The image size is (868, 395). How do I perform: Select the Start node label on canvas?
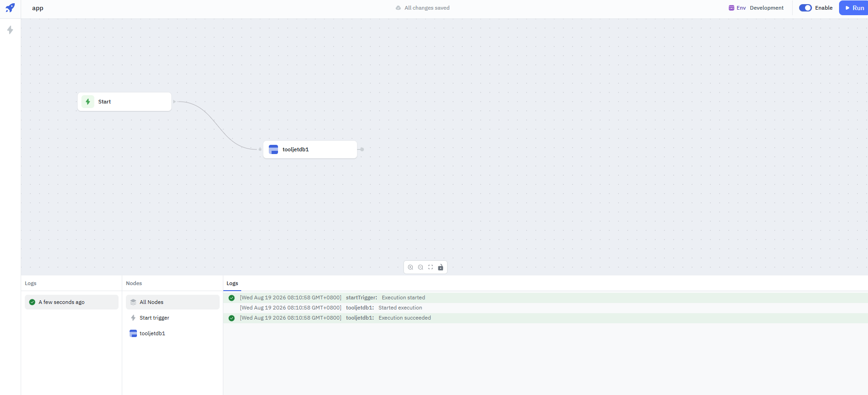point(104,102)
